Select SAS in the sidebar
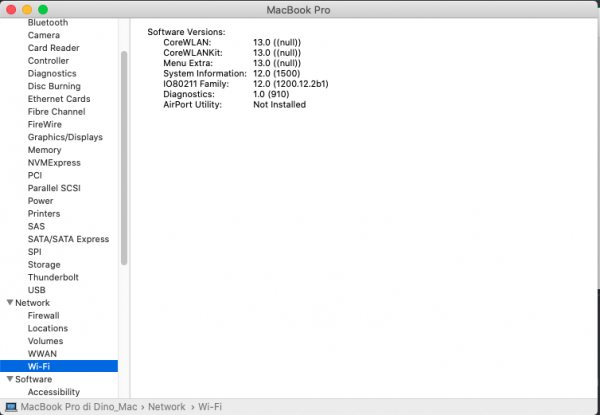600x415 pixels. pos(36,226)
